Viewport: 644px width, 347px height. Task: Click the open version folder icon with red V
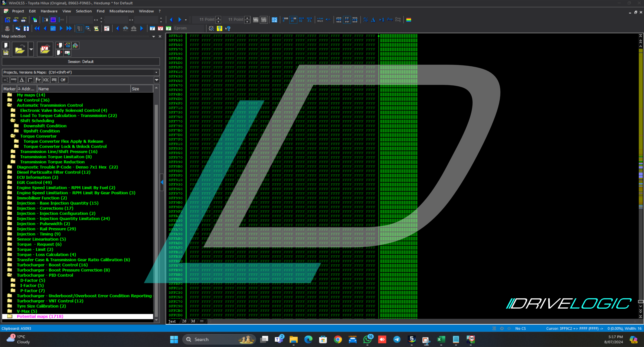45,49
